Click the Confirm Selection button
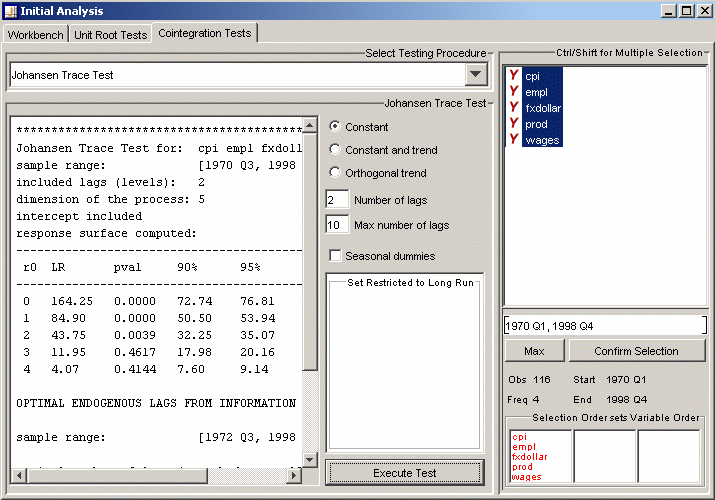The height and width of the screenshot is (500, 716). 636,351
